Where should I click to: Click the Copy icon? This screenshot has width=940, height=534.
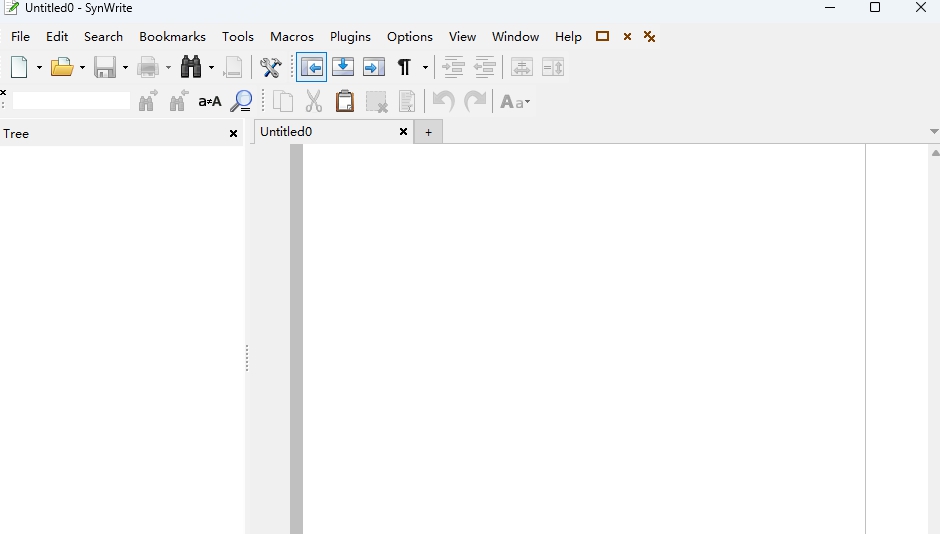click(283, 101)
